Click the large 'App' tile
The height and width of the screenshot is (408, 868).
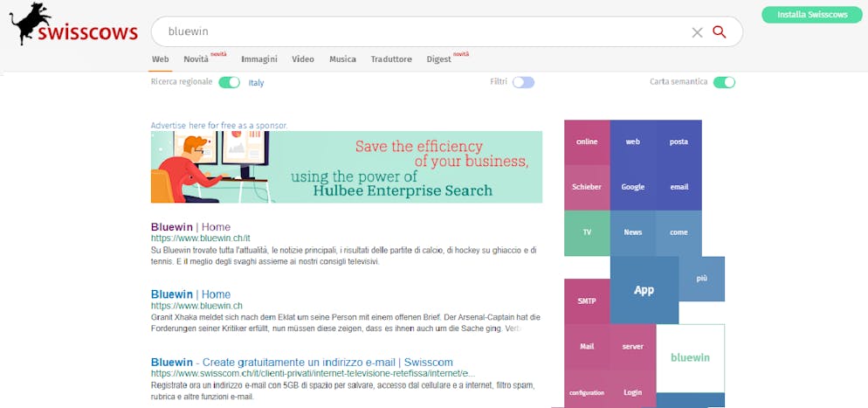tap(644, 290)
